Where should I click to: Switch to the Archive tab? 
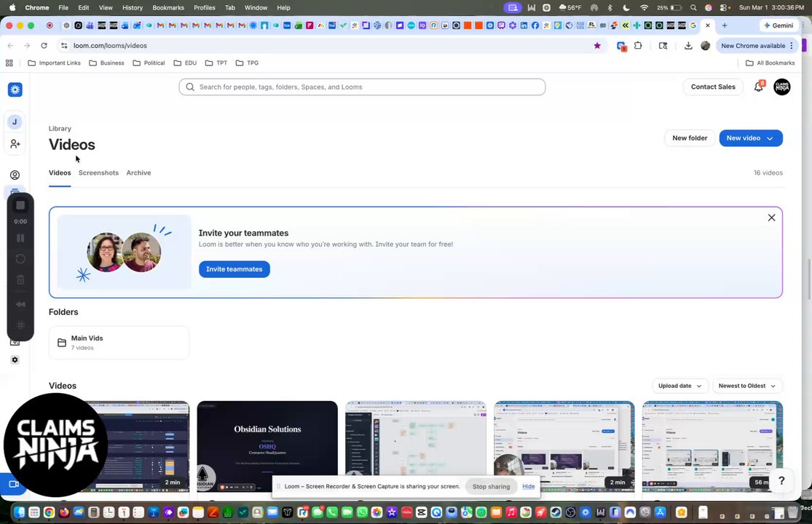click(x=139, y=172)
